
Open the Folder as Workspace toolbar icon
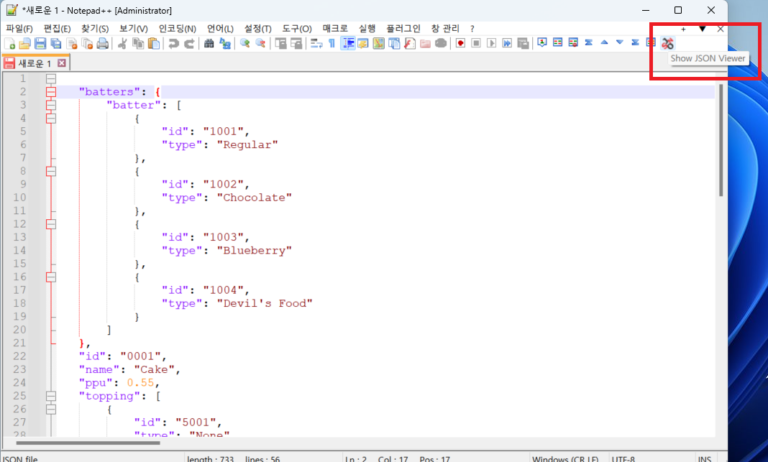coord(425,44)
